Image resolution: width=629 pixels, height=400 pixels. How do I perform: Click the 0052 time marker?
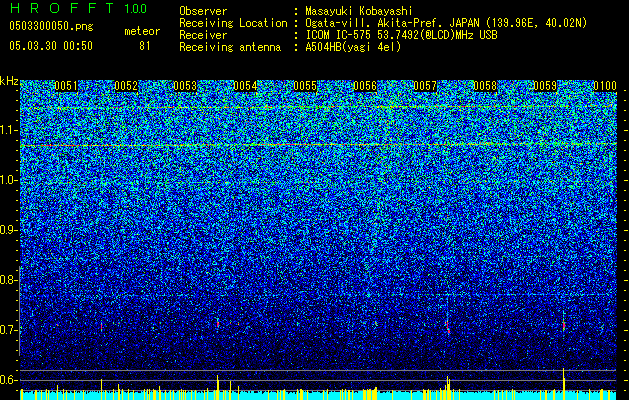(126, 86)
